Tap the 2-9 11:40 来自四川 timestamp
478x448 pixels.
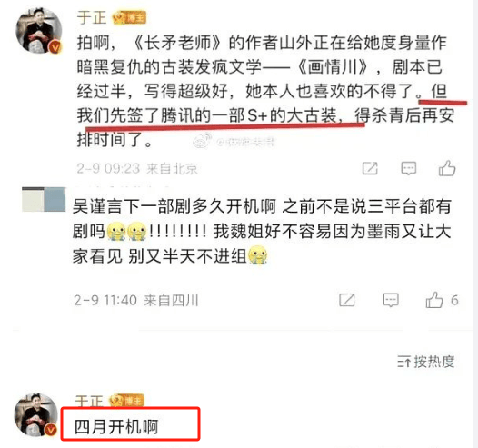136,300
